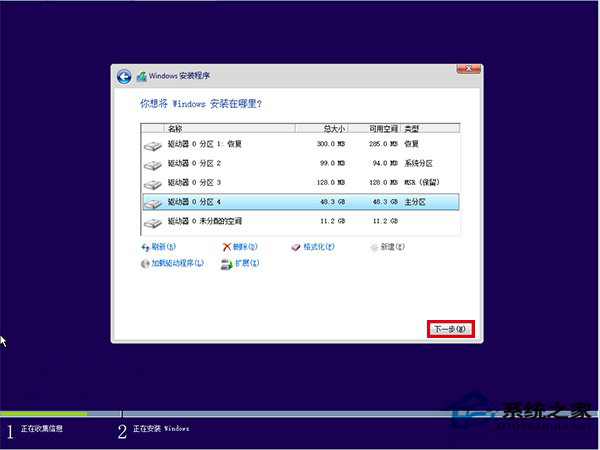This screenshot has height=450, width=600.
Task: Click the Windows Setup title icon
Action: (x=142, y=77)
